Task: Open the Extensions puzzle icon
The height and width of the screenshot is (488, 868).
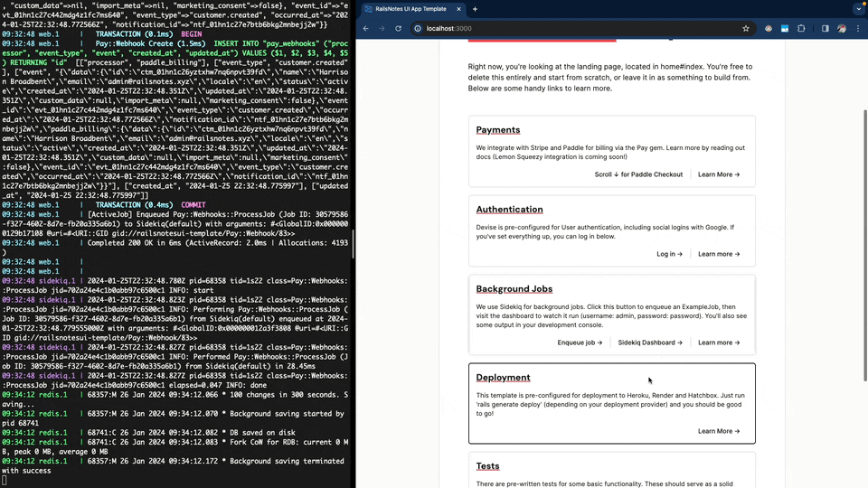Action: point(801,28)
